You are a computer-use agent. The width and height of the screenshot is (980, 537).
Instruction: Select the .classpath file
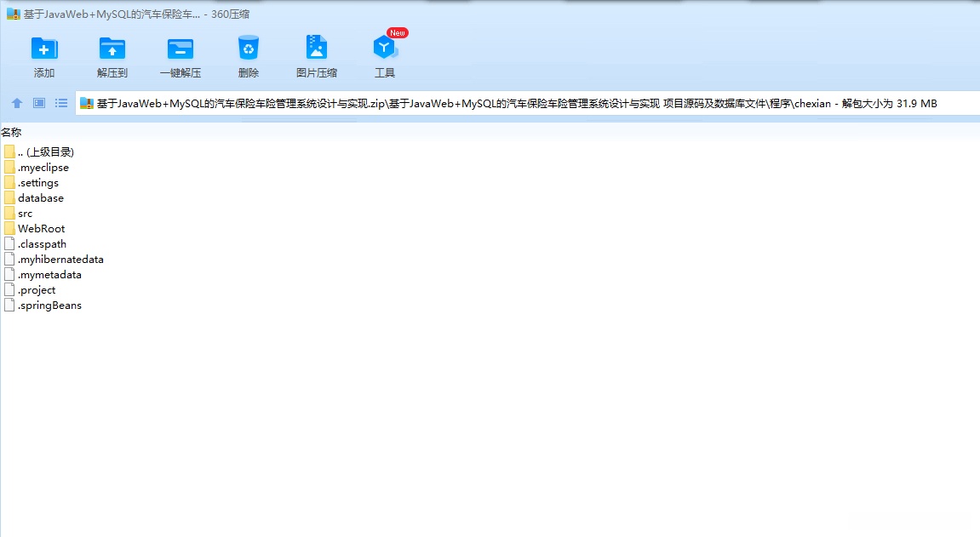tap(40, 243)
